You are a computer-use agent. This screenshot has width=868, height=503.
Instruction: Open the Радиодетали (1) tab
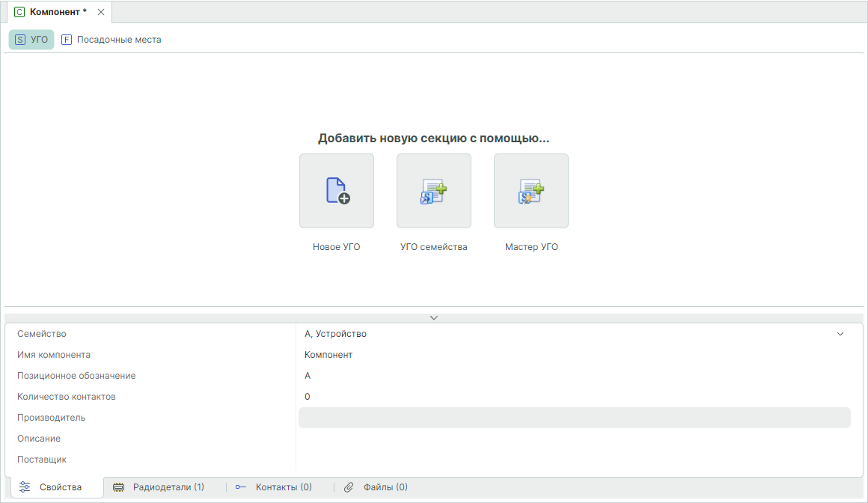pos(159,487)
